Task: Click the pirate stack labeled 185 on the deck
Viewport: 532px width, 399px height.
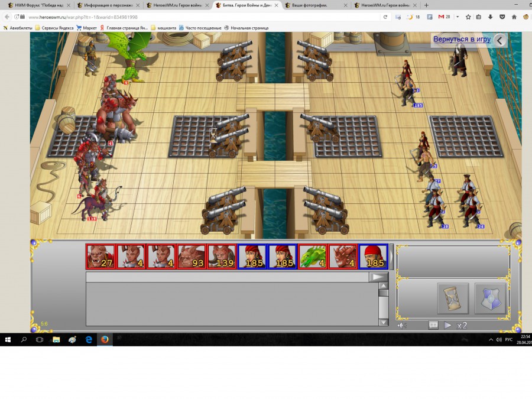Action: pos(409,92)
